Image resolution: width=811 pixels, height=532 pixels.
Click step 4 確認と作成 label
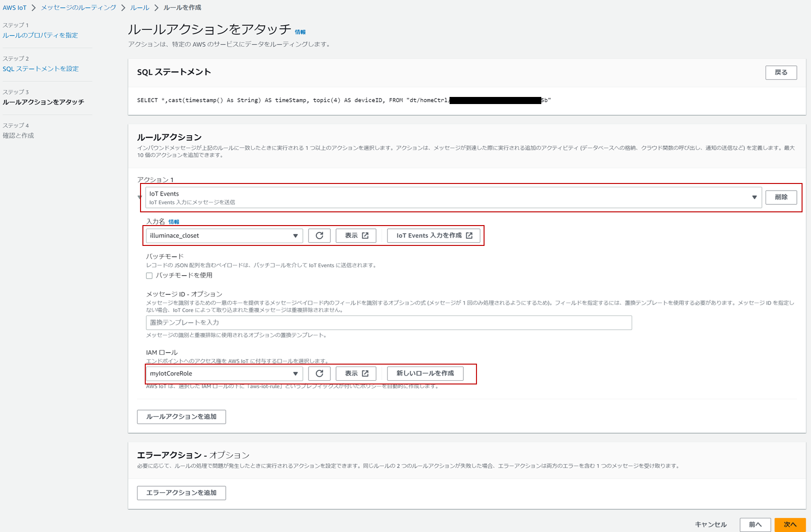(x=18, y=136)
